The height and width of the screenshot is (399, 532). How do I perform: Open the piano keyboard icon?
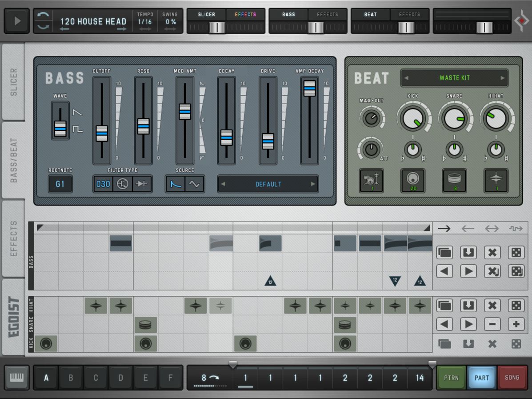click(17, 378)
